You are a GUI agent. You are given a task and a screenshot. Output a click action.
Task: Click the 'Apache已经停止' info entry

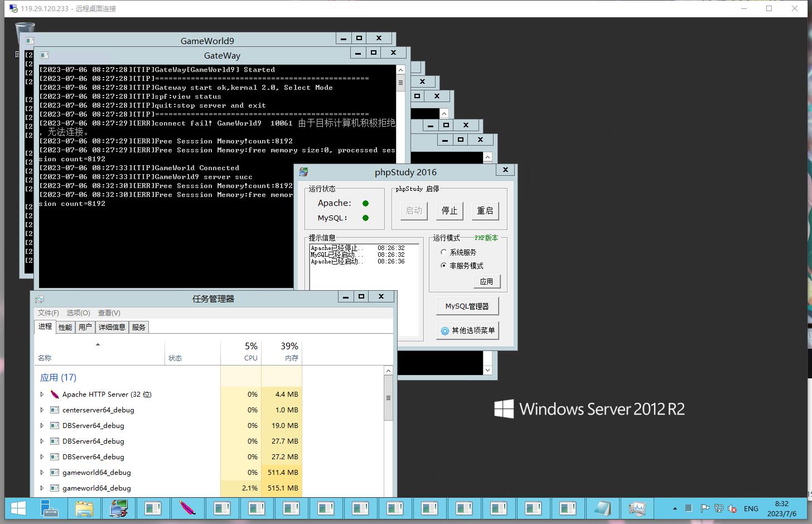click(357, 248)
